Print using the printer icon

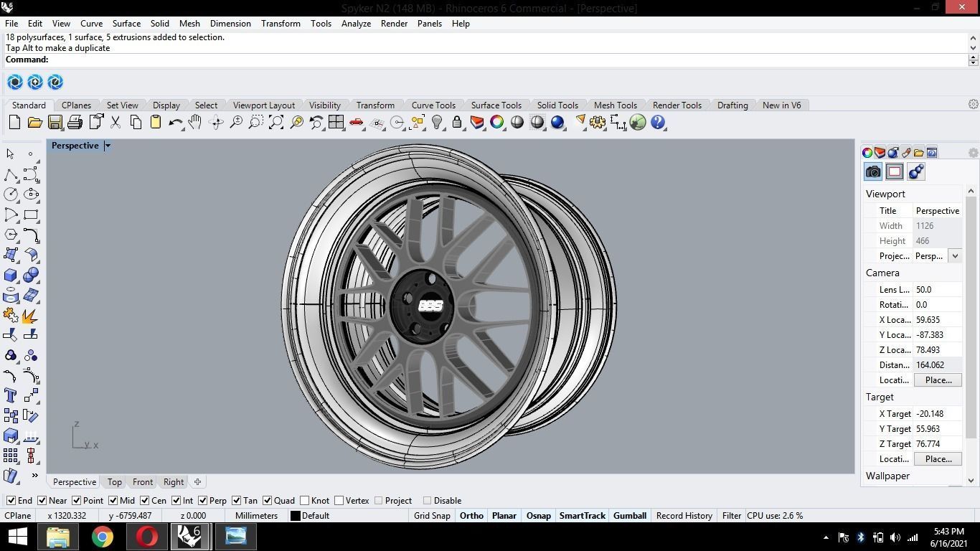pos(75,123)
